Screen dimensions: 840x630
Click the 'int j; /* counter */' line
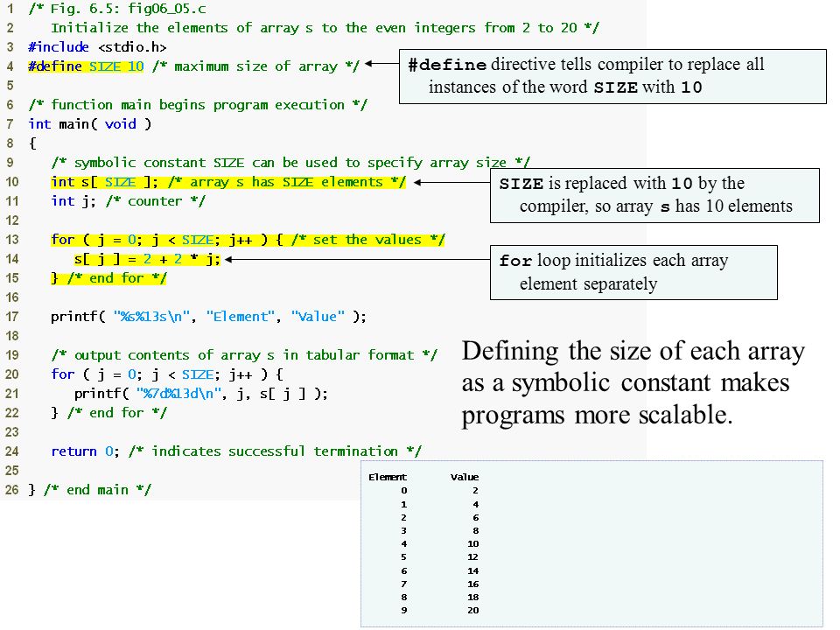click(128, 201)
